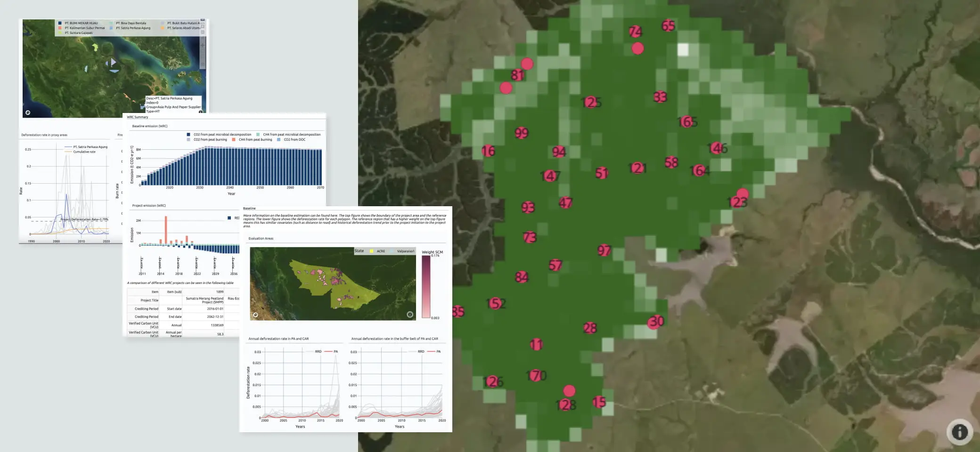Screen dimensions: 980x452
Task: Click map marker 93
Action: click(x=528, y=207)
